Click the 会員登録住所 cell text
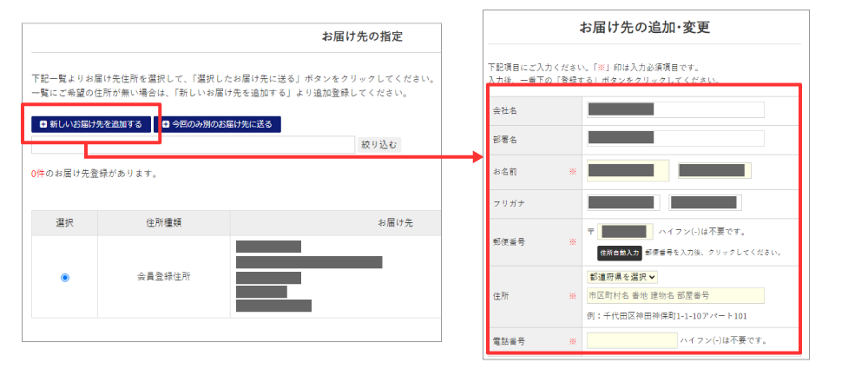The width and height of the screenshot is (868, 369). [163, 278]
